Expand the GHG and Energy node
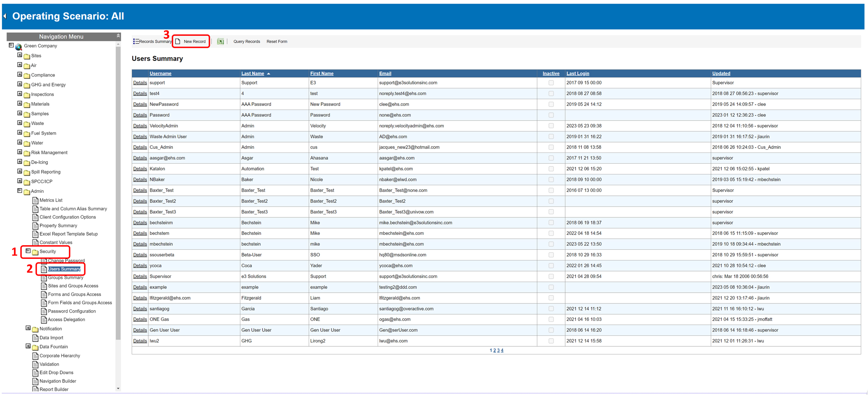The width and height of the screenshot is (868, 395). click(x=20, y=84)
